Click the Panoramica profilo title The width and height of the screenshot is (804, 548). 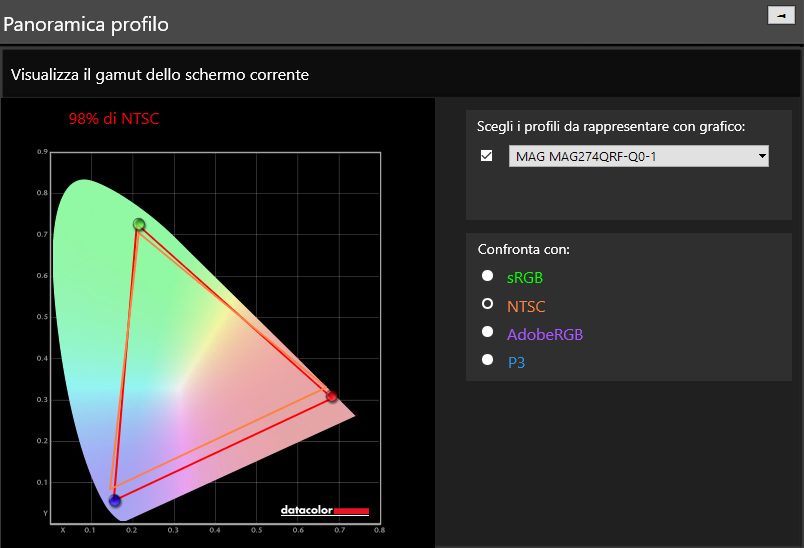(86, 25)
